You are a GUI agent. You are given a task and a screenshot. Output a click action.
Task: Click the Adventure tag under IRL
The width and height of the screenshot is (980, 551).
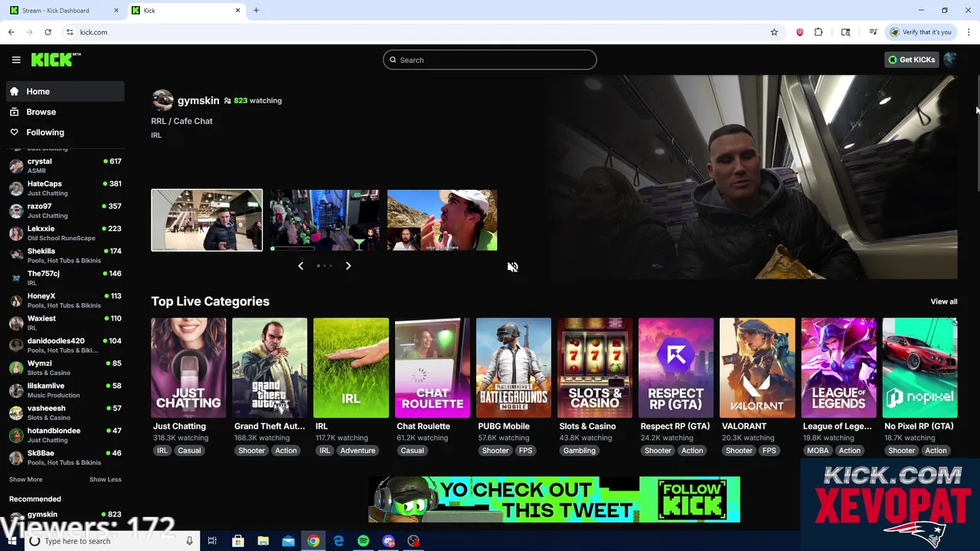coord(358,451)
